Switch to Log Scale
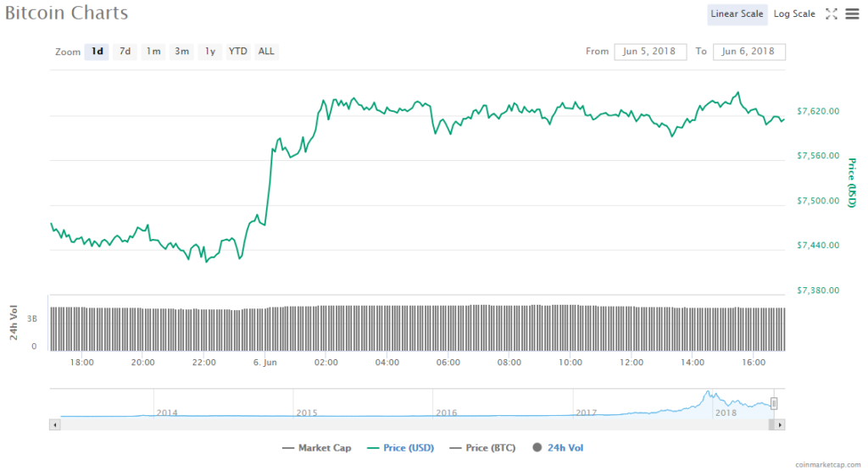Screen dimensions: 868x471 point(794,14)
